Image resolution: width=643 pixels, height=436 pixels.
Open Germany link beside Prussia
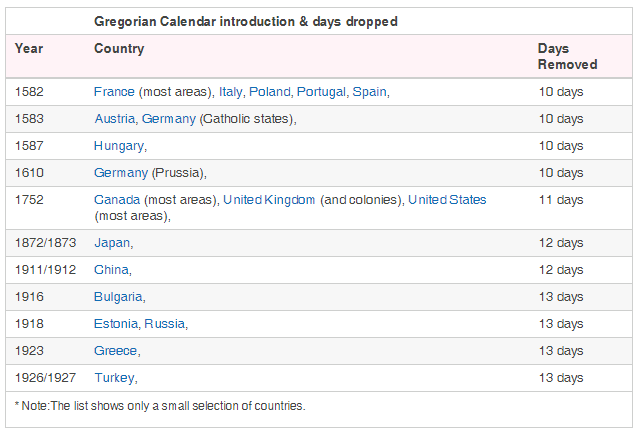pyautogui.click(x=121, y=173)
